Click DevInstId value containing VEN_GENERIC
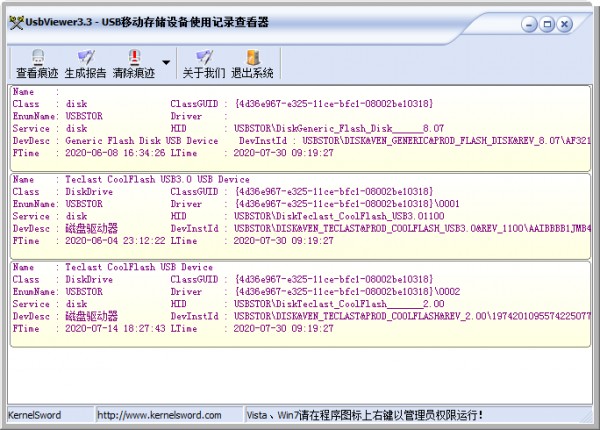The height and width of the screenshot is (430, 600). pos(446,141)
